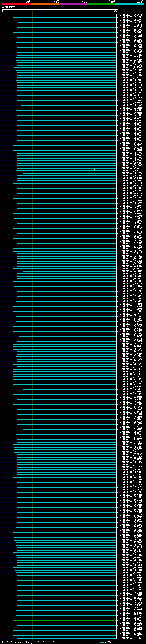The height and width of the screenshot is (644, 146).
Task: Select hit label UniRef100_Q58JR0
Action: tap(131, 57)
